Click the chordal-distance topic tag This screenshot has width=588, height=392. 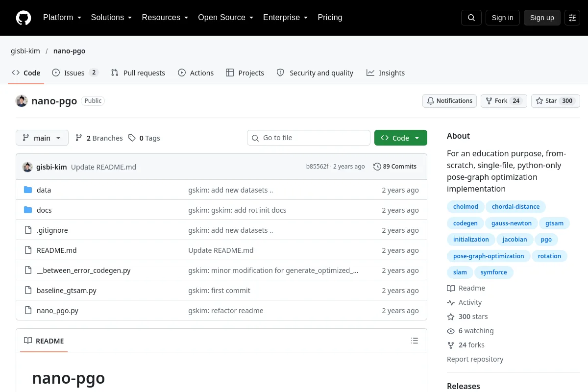(x=515, y=207)
